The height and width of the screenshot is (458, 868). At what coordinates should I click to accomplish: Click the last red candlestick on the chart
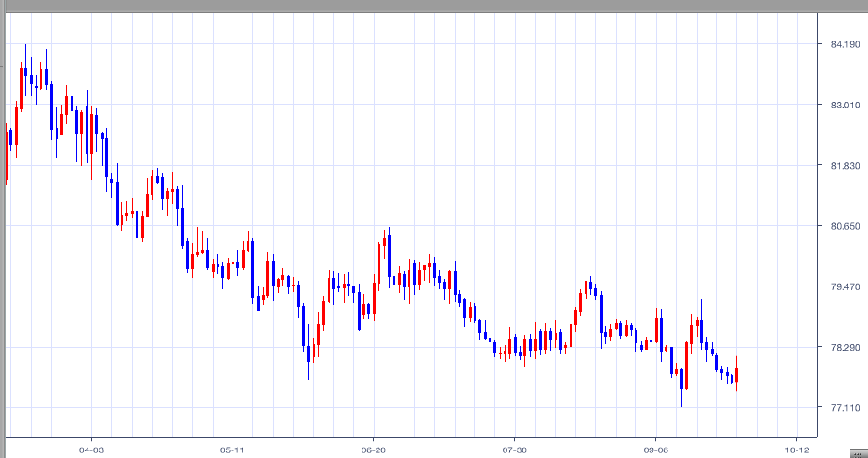pos(737,374)
